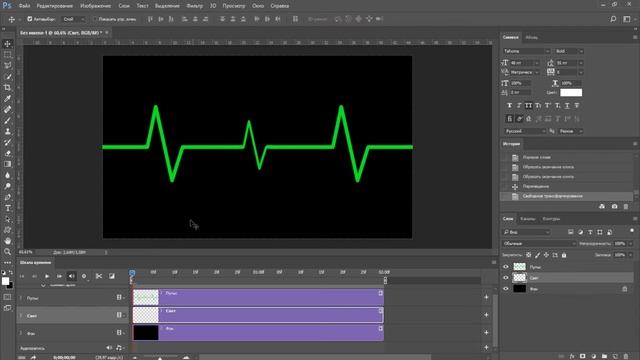The image size is (640, 360).
Task: Click the render video arrow icon
Action: tap(33, 358)
